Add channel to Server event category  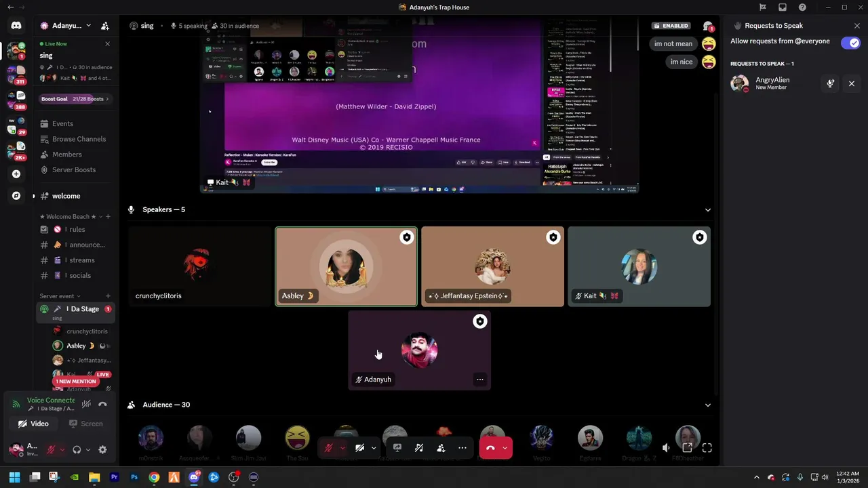point(108,296)
